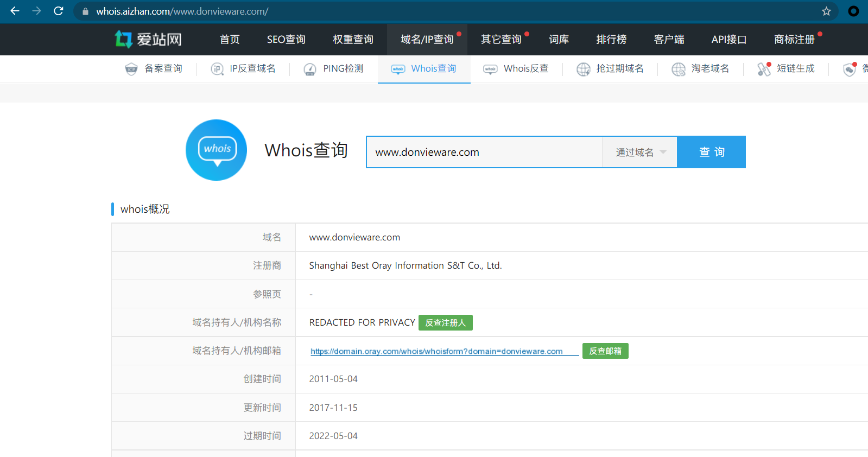
Task: Click the large blue whois bubble logo
Action: (217, 150)
